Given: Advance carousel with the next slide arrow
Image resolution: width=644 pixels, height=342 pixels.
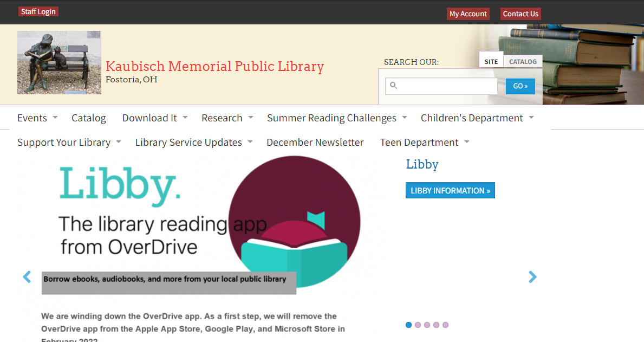Looking at the screenshot, I should click(532, 276).
